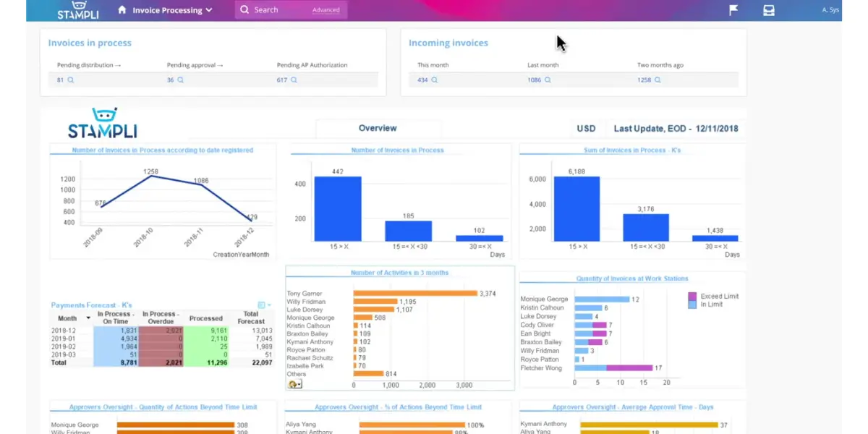This screenshot has height=434, width=868.
Task: Click Aliya Yang 100% bar
Action: (412, 425)
